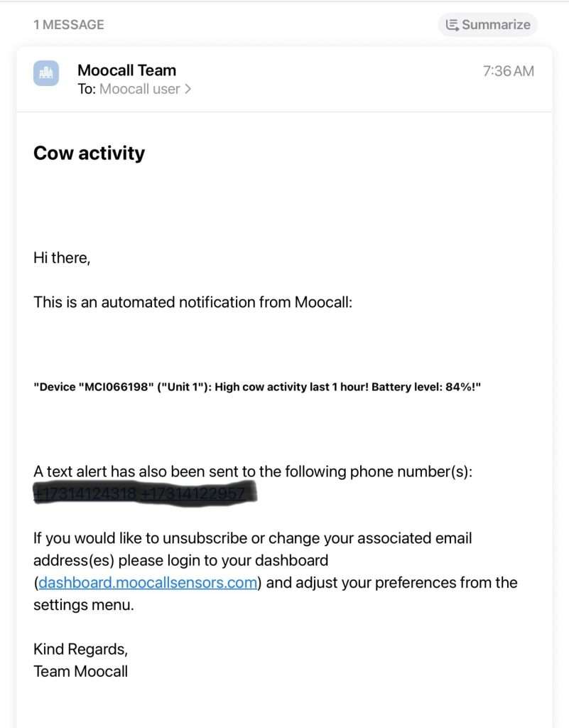Select the Moocall user recipient
The width and height of the screenshot is (569, 728).
(139, 89)
